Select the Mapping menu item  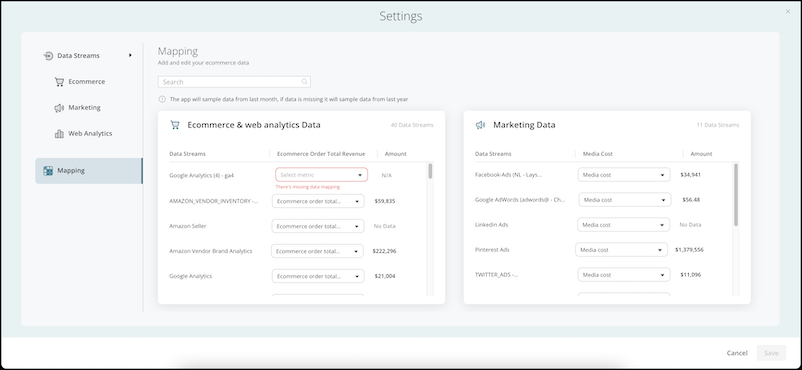88,171
